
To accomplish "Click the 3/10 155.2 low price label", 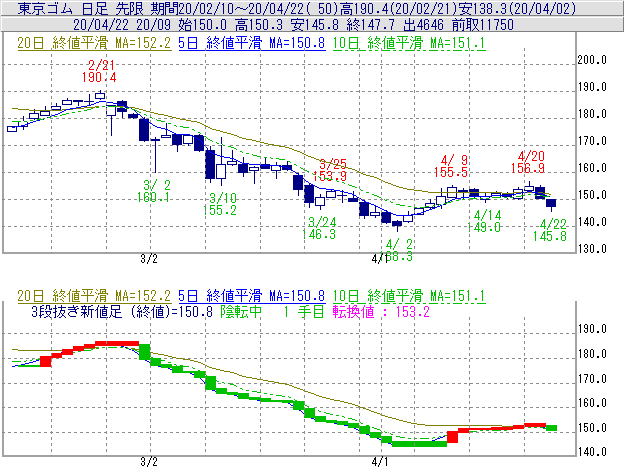I will coord(220,204).
